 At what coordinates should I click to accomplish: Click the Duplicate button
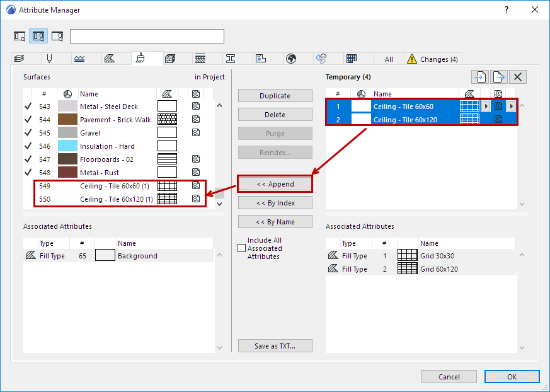[275, 96]
